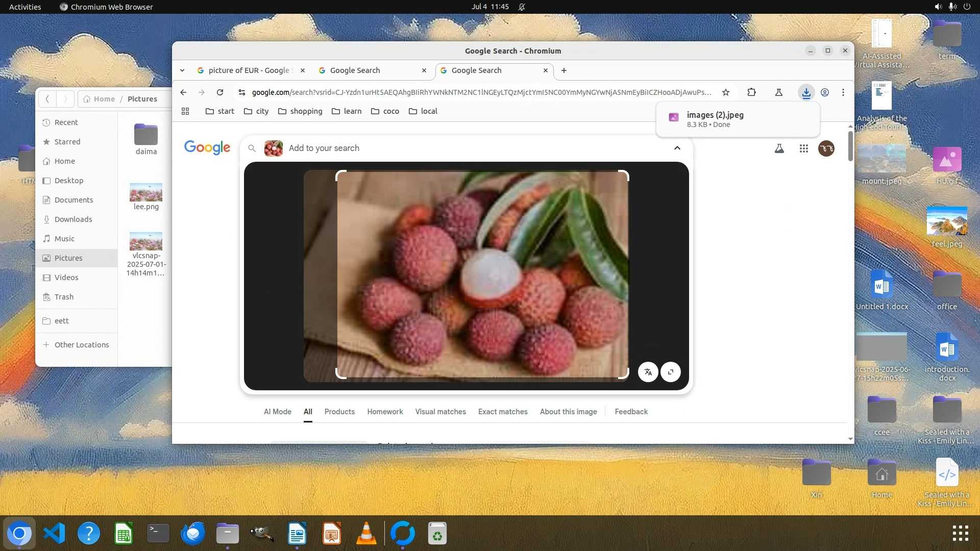Screen dimensions: 980x551
Task: Open the shopping bookmarks folder
Action: [x=300, y=111]
